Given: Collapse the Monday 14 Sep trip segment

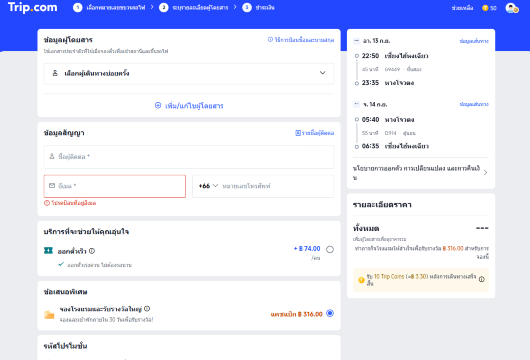Looking at the screenshot, I should coord(356,104).
